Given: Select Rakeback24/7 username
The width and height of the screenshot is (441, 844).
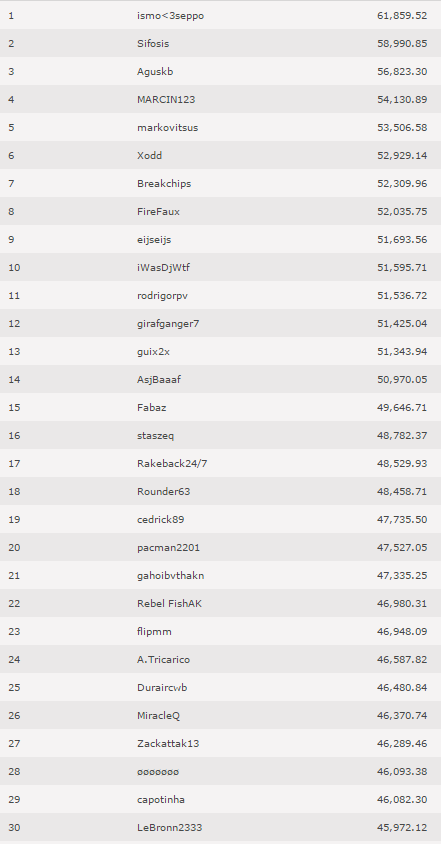Looking at the screenshot, I should pyautogui.click(x=172, y=463).
